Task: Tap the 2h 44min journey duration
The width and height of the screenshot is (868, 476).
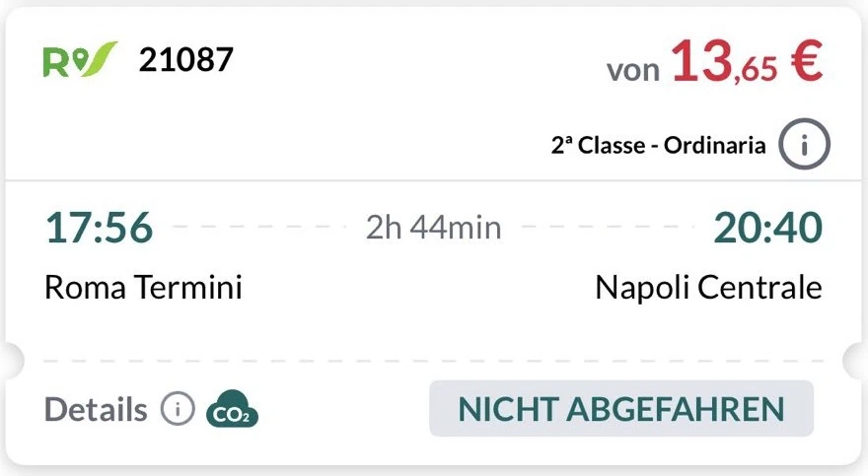Action: [434, 228]
